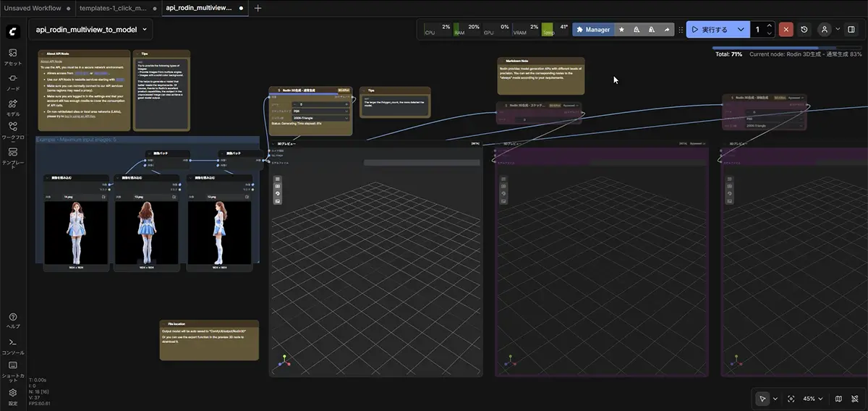Toggle the コンソール panel
Screen dimensions: 868x411
coord(12,347)
